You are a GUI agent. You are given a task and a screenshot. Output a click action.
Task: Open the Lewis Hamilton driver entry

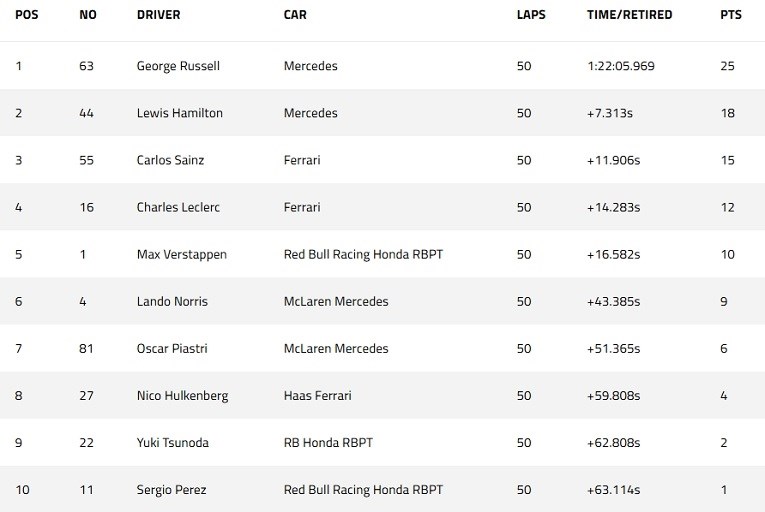(180, 113)
